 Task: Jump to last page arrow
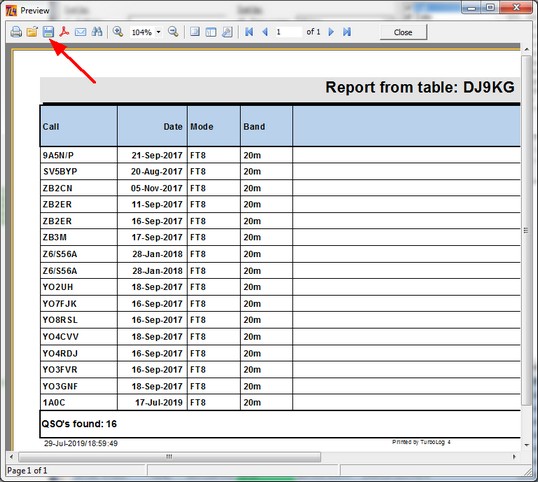[347, 32]
